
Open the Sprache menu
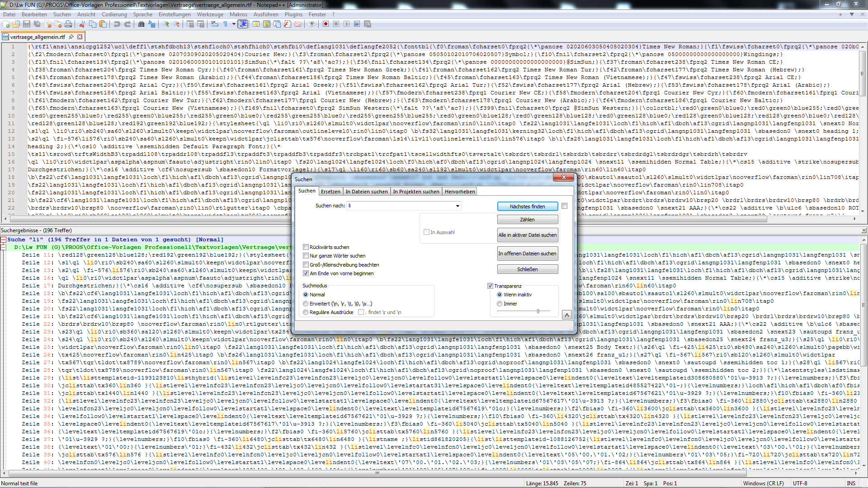pos(143,14)
